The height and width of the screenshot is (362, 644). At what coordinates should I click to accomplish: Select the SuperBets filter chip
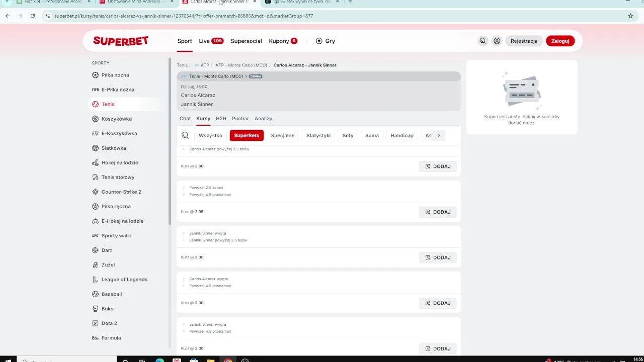coord(247,135)
